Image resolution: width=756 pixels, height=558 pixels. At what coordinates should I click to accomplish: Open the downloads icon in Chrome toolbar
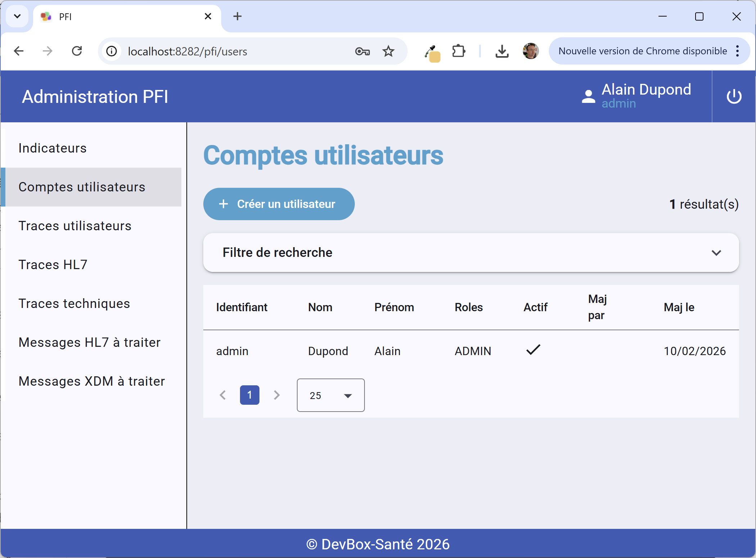[502, 51]
